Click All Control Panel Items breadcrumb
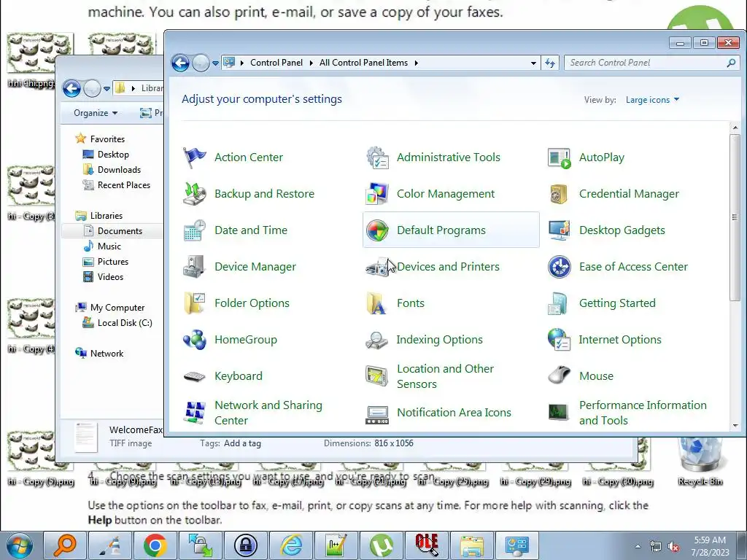Image resolution: width=747 pixels, height=560 pixels. pos(363,63)
